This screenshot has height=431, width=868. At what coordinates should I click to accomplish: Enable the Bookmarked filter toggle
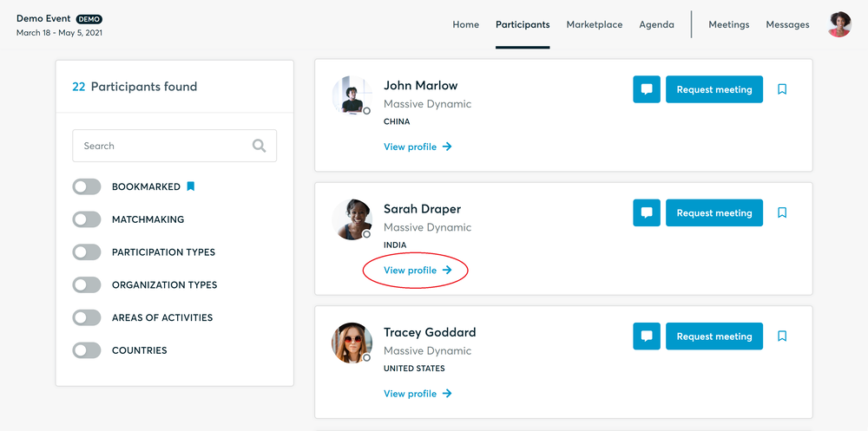pos(87,186)
